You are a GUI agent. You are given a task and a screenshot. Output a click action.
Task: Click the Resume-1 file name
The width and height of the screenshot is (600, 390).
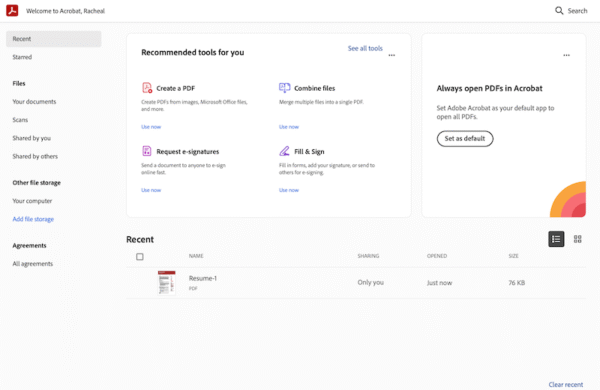point(203,278)
